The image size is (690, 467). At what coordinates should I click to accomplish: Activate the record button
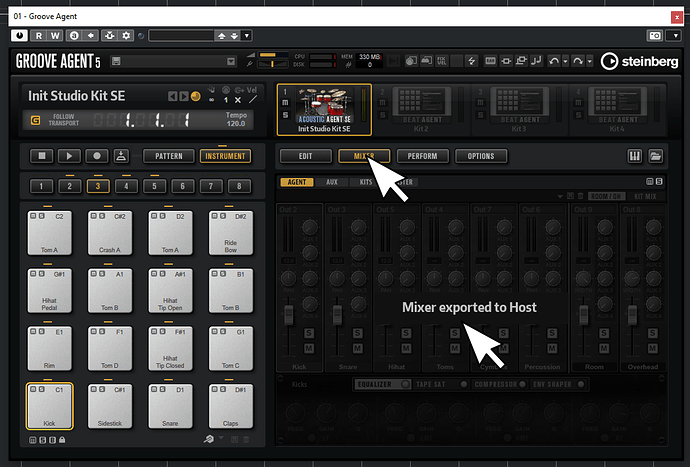pos(97,156)
